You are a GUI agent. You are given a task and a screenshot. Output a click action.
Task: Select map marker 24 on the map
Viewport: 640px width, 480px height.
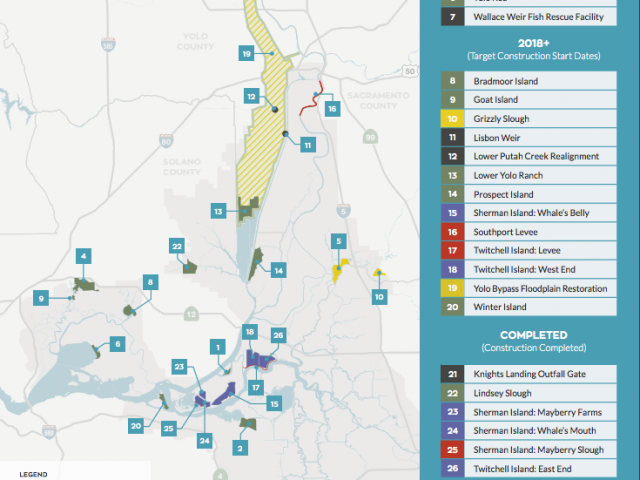coord(204,440)
